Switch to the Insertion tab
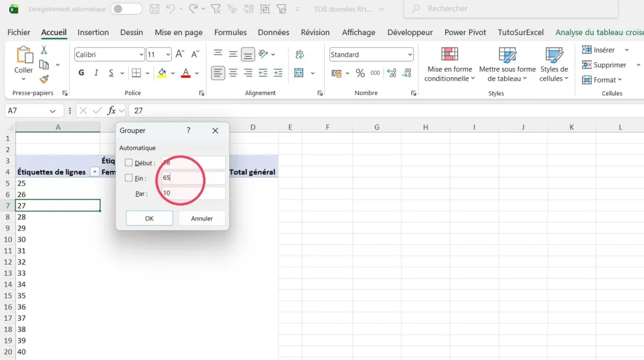This screenshot has height=360, width=644. (93, 32)
